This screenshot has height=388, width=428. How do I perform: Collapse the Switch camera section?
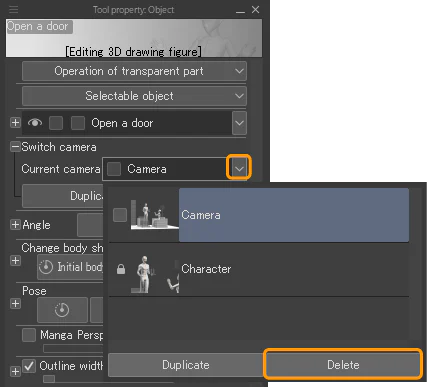15,147
